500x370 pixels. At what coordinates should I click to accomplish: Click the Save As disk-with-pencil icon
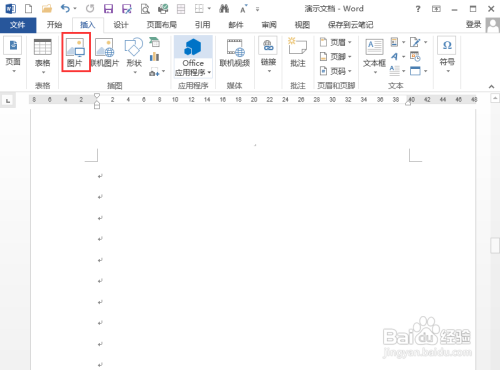coord(127,9)
